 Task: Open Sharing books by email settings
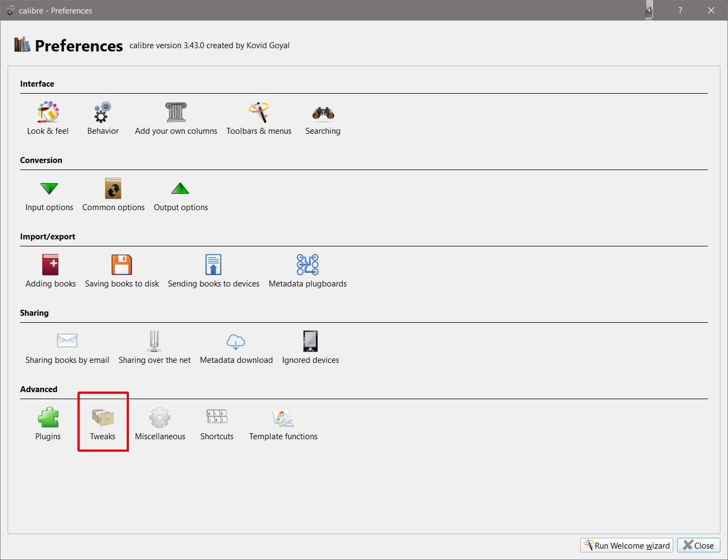(67, 347)
